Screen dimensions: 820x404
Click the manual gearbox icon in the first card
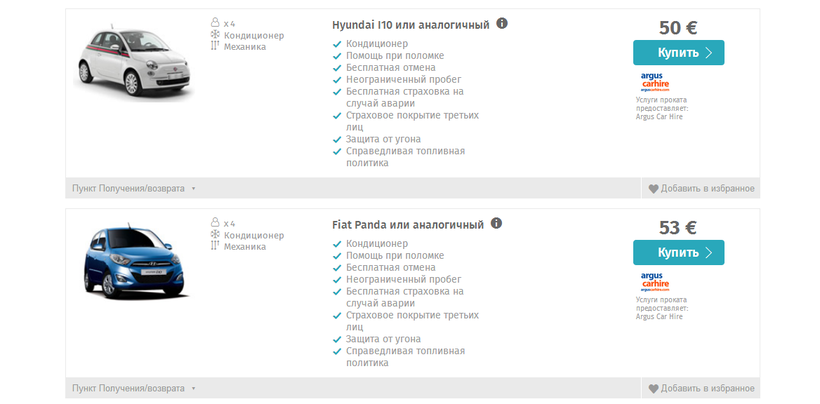click(214, 46)
